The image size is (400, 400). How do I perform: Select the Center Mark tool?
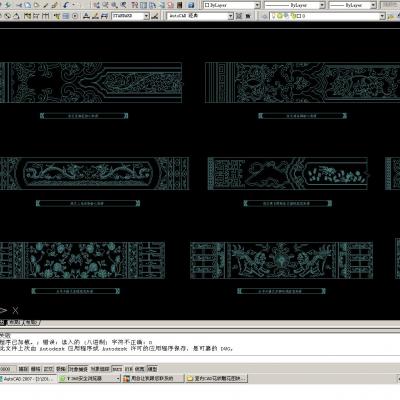[x=75, y=16]
